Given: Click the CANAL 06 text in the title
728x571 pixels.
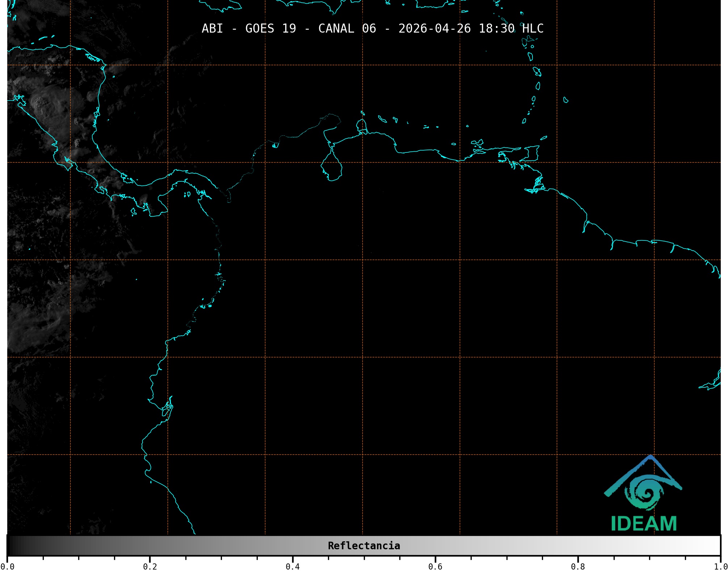Looking at the screenshot, I should click(x=347, y=29).
